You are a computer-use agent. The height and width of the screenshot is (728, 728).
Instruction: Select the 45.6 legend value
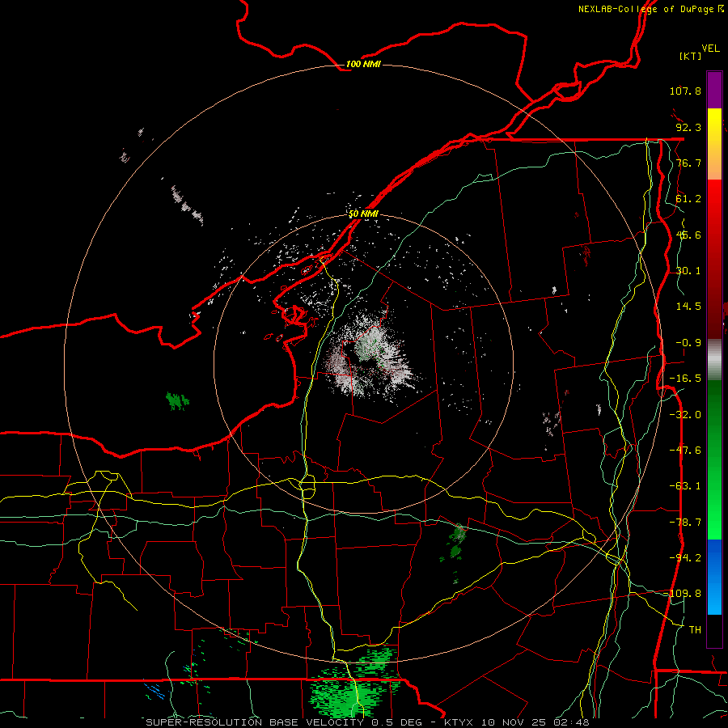point(688,235)
